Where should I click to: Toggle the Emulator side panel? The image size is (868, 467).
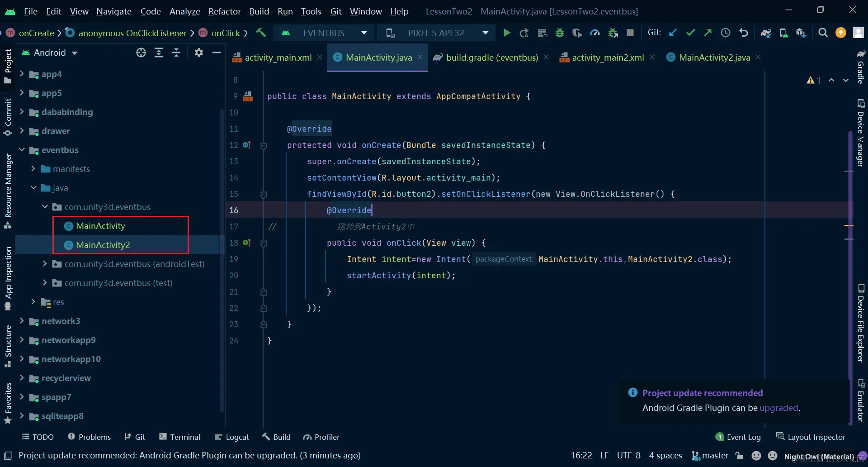coord(861,400)
